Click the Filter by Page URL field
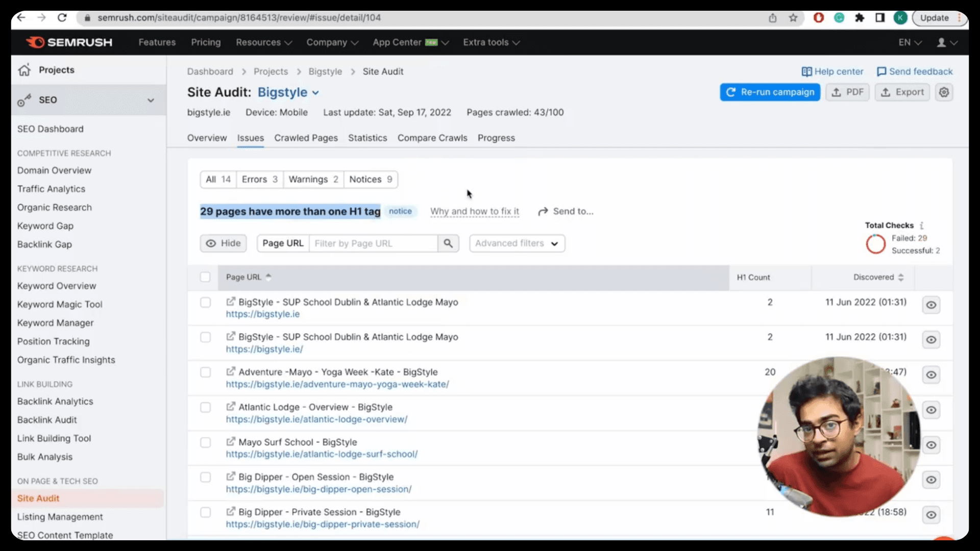Screen dimensions: 980x551 [x=374, y=243]
